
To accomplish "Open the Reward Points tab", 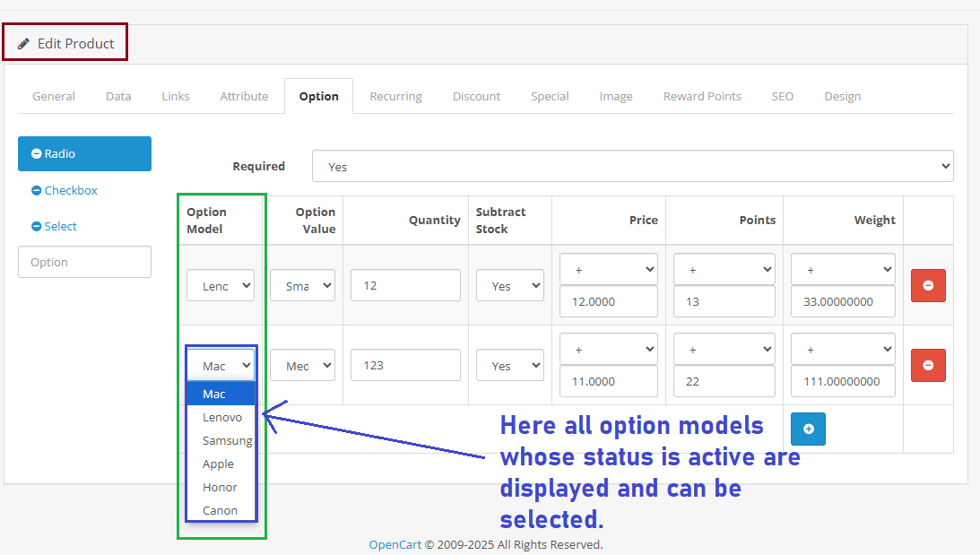I will point(702,96).
